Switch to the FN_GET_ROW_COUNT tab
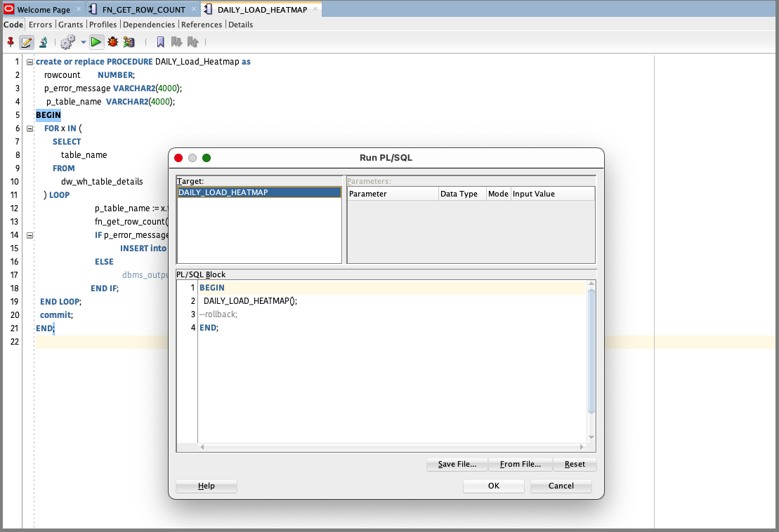The image size is (779, 532). tap(143, 9)
